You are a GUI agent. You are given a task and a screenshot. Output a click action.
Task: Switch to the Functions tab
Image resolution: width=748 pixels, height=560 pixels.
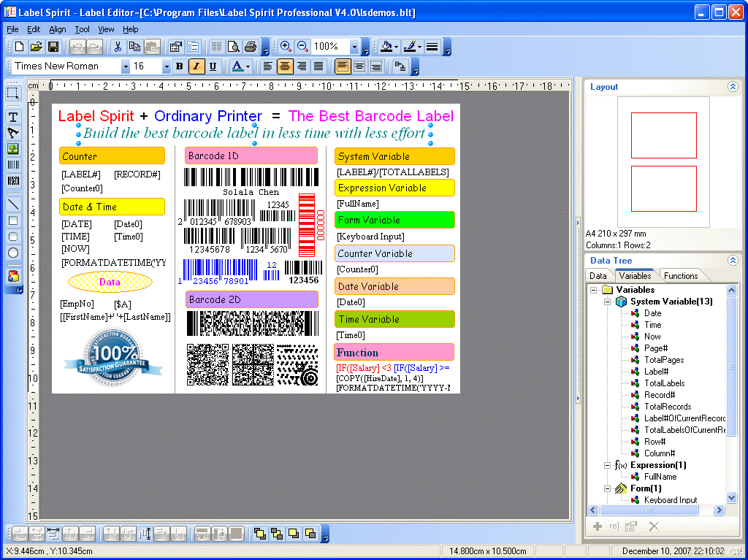click(x=680, y=276)
